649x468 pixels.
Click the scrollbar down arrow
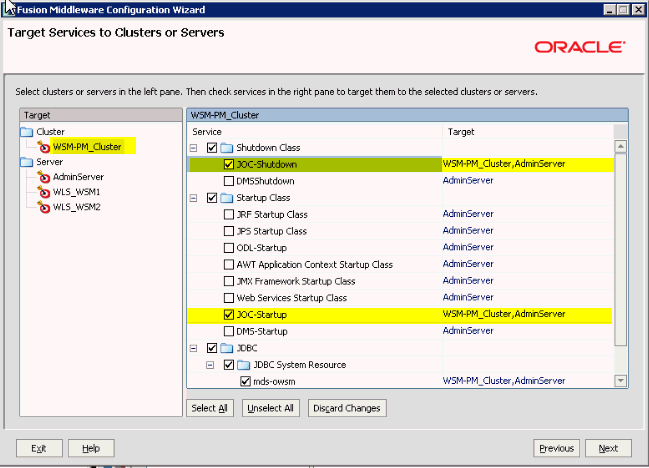[620, 381]
